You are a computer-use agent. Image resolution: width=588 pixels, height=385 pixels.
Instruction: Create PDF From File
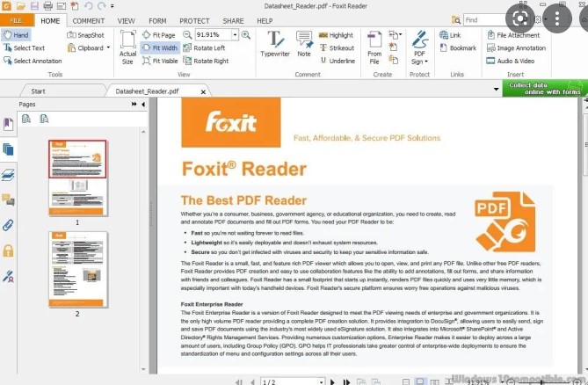374,47
